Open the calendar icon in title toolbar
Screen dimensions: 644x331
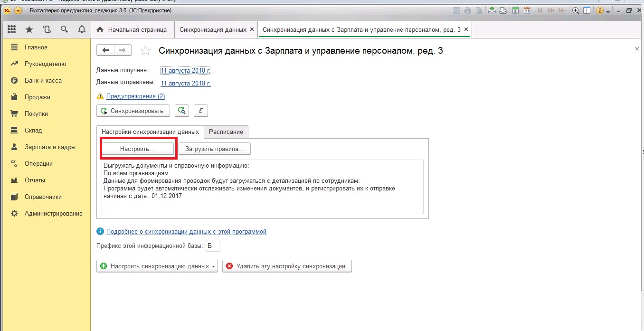[x=526, y=10]
